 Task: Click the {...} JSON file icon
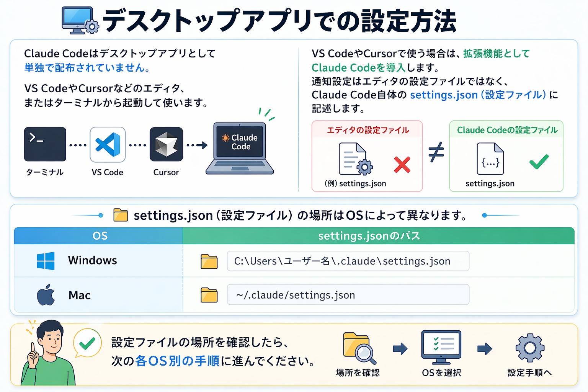click(490, 159)
